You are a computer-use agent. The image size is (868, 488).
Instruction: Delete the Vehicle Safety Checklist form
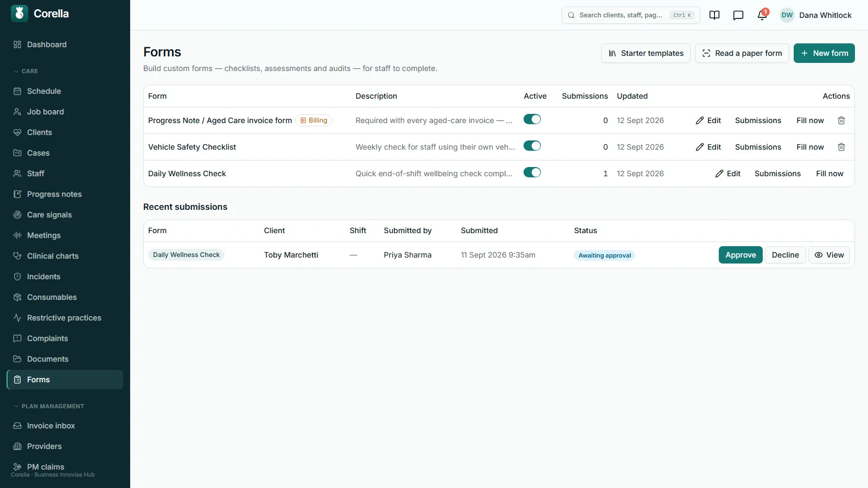pos(841,147)
